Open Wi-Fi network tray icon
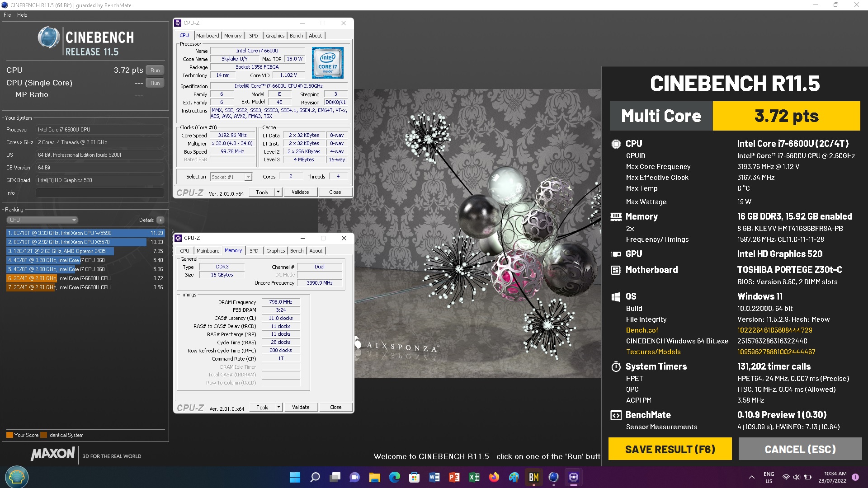Viewport: 868px width, 488px height. [x=786, y=477]
